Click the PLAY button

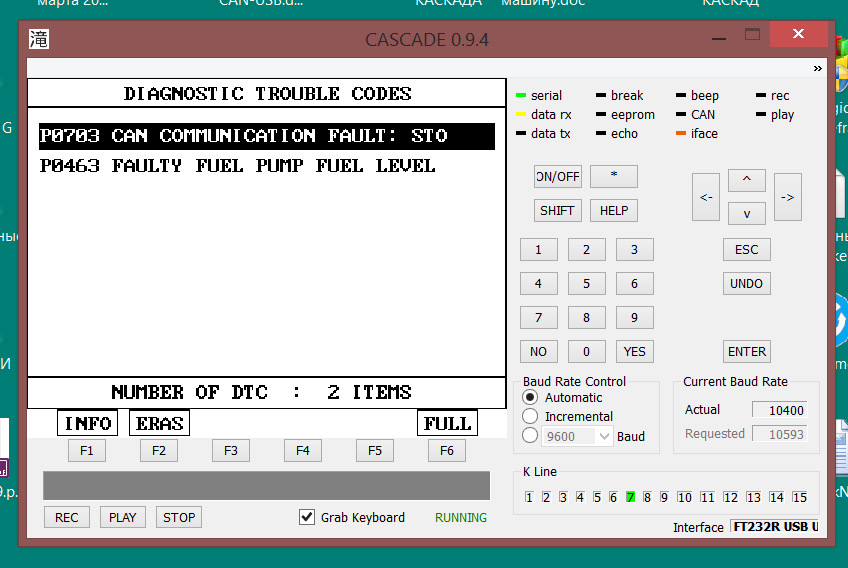coord(123,518)
